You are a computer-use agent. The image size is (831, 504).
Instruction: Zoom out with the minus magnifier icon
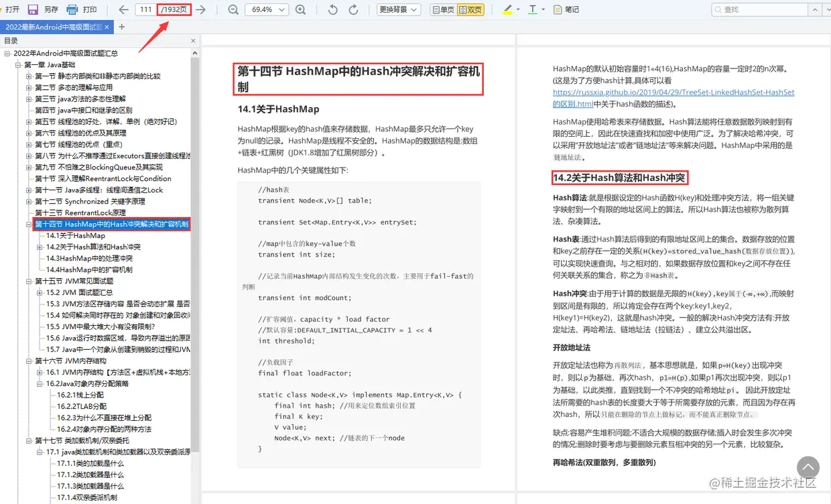coord(233,9)
